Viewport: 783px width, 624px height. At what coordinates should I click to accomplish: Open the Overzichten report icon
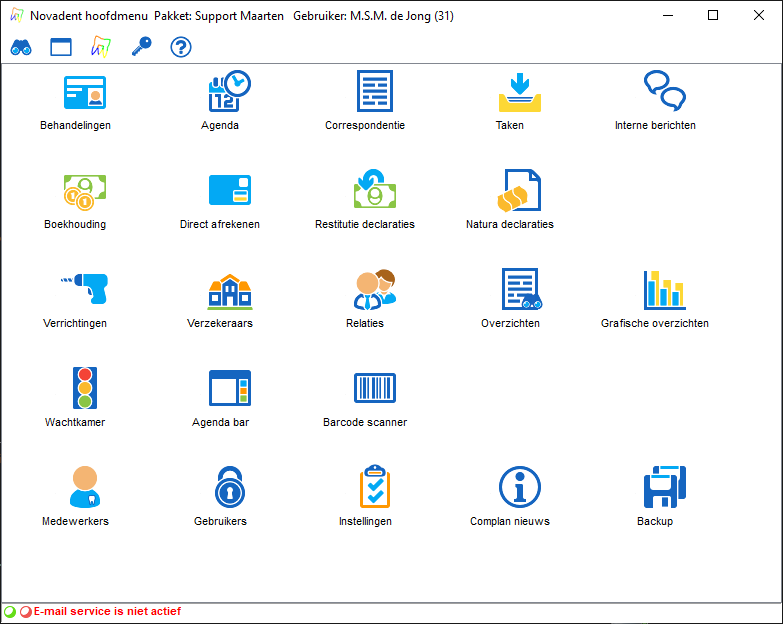point(521,289)
